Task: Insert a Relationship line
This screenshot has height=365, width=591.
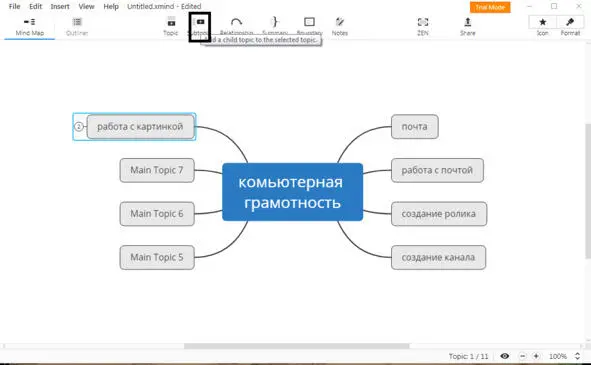Action: (x=236, y=26)
